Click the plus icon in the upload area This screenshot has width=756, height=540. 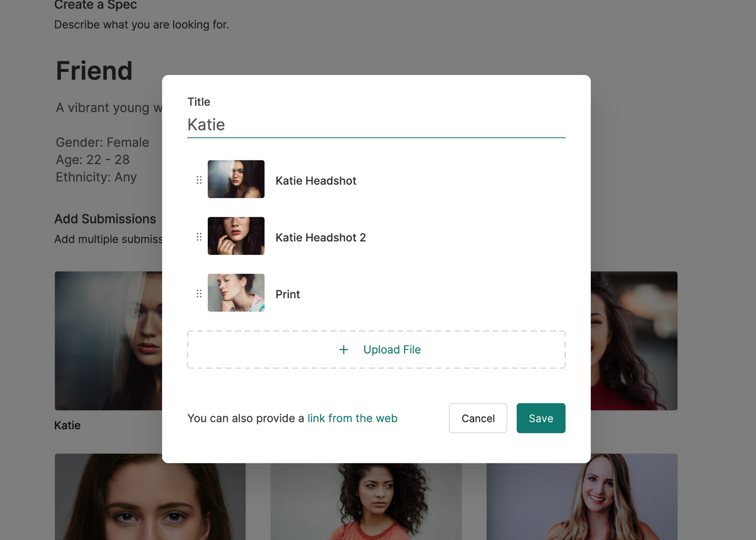[x=343, y=350]
